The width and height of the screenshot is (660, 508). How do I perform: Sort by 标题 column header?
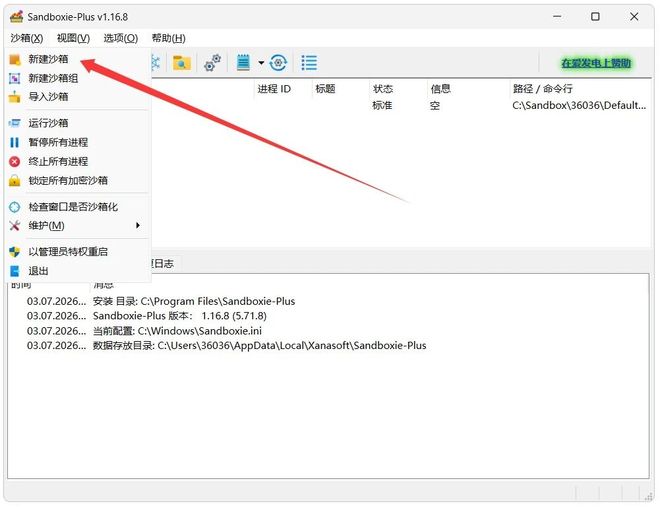coord(325,89)
